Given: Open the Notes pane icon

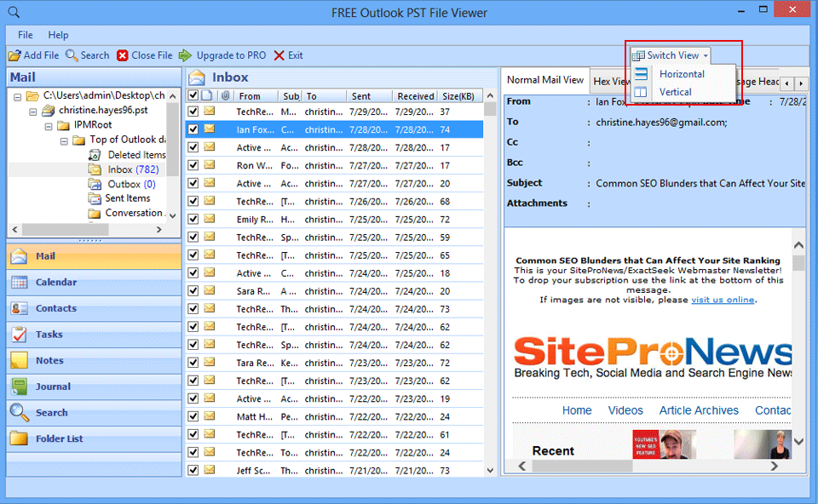Looking at the screenshot, I should 20,360.
